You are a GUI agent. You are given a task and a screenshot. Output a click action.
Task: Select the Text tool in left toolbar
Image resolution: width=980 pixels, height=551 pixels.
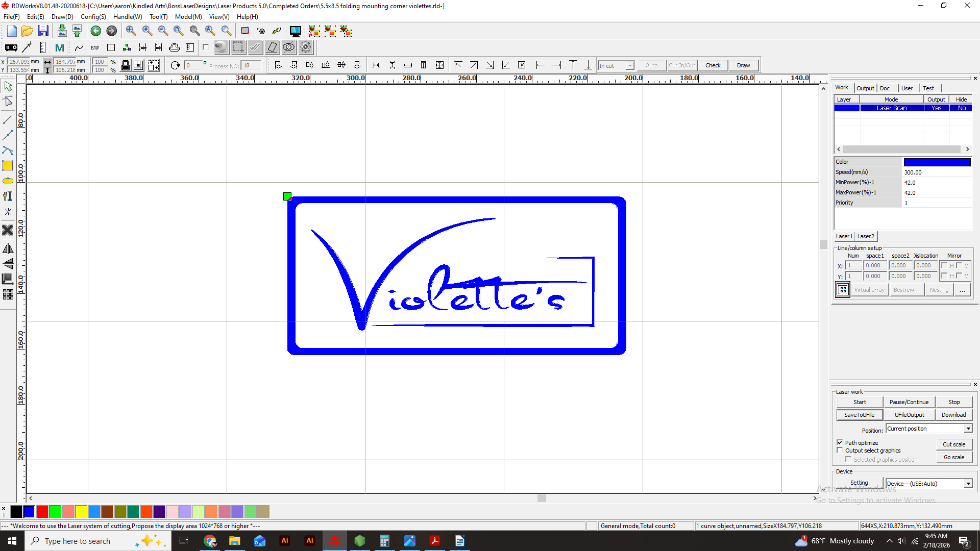8,196
